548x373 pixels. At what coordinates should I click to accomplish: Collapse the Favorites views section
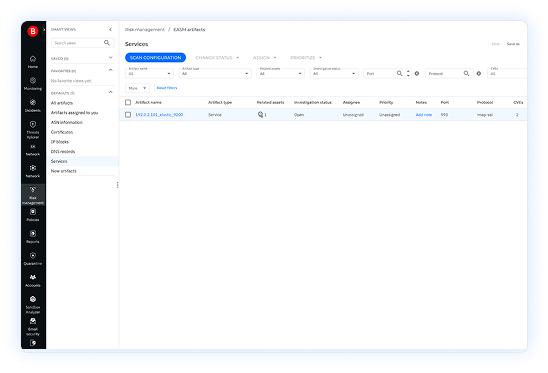pyautogui.click(x=110, y=70)
